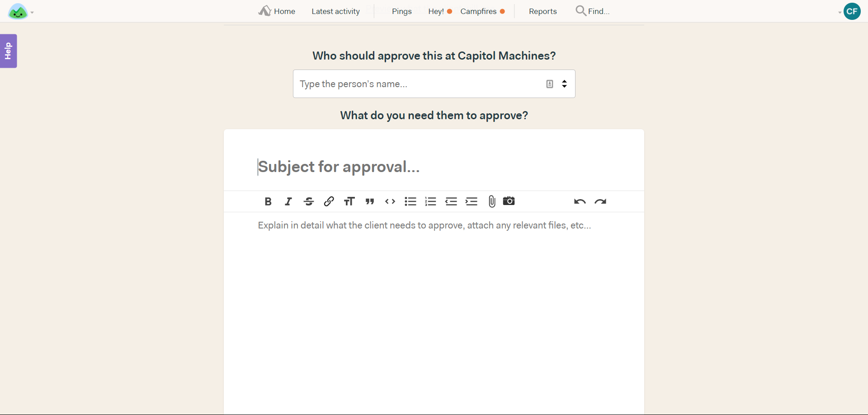Image resolution: width=868 pixels, height=415 pixels.
Task: Go to Home
Action: click(277, 11)
